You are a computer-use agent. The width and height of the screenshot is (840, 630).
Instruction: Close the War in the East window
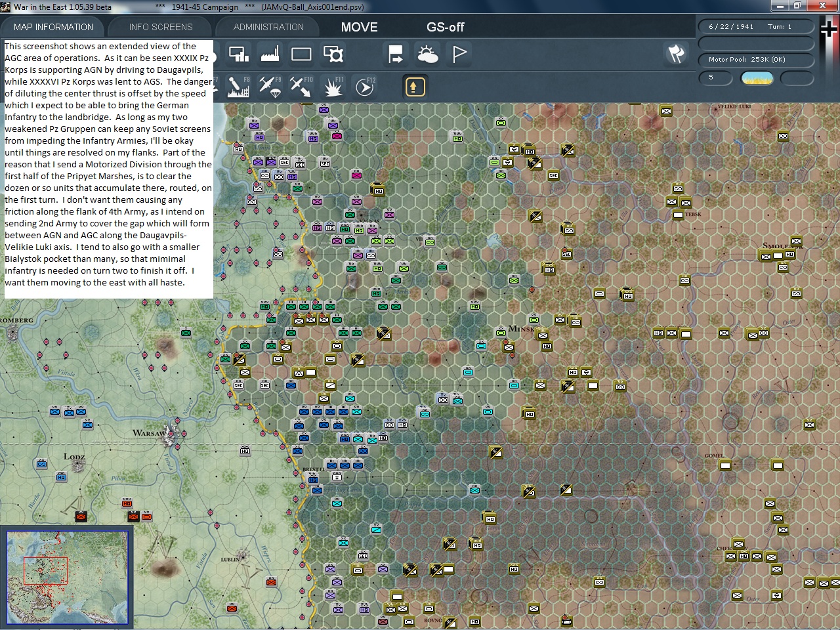click(x=822, y=6)
